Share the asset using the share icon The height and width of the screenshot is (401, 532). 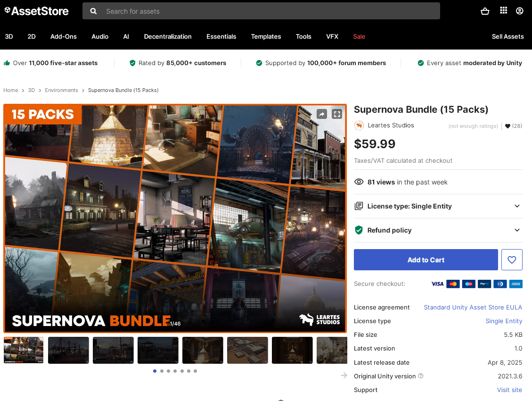pyautogui.click(x=322, y=114)
